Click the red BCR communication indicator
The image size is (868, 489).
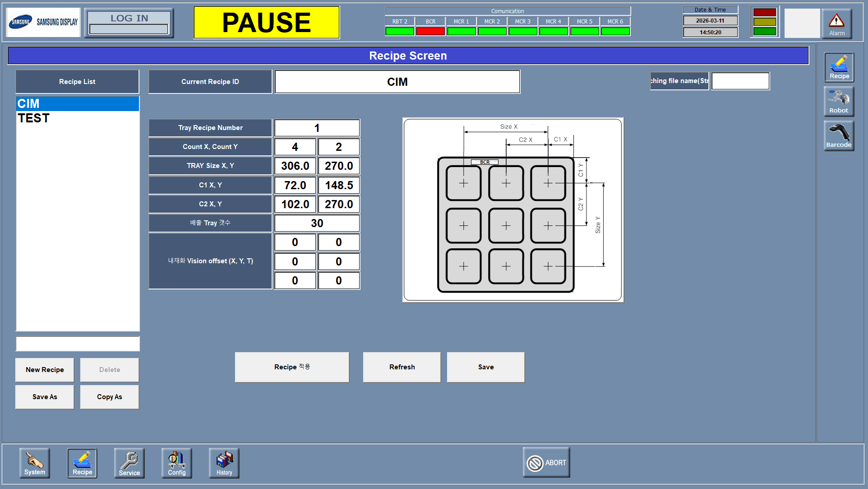pos(430,31)
